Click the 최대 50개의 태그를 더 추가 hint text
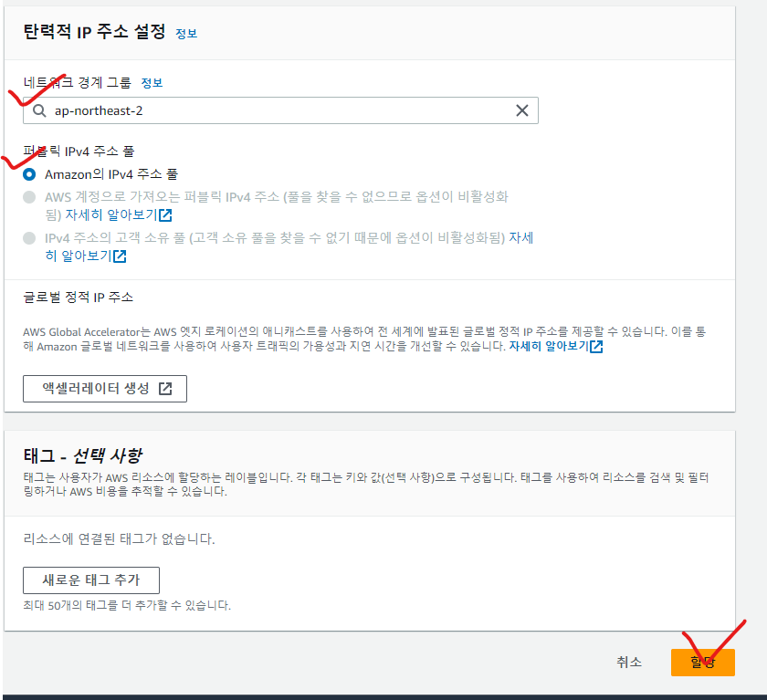Image resolution: width=767 pixels, height=700 pixels. point(127,605)
